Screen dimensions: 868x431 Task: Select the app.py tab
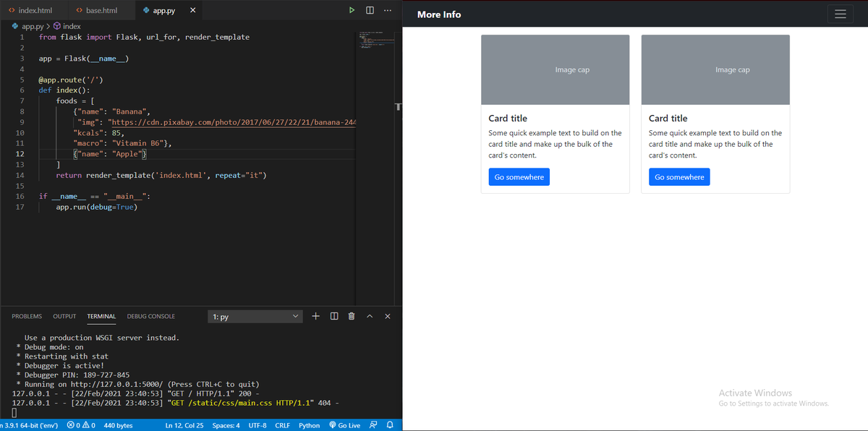[164, 11]
